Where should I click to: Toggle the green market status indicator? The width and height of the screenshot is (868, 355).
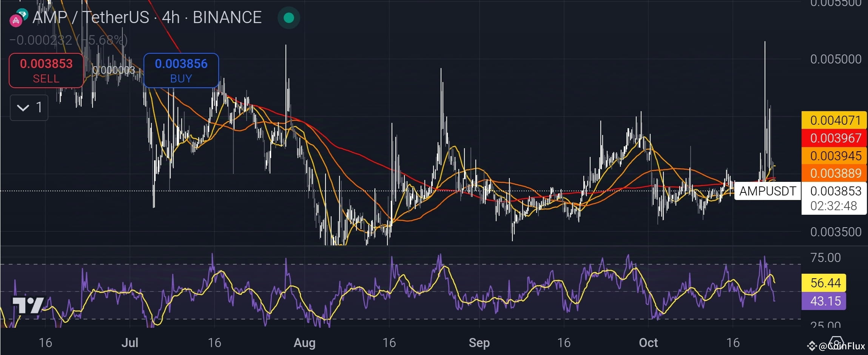click(x=288, y=17)
